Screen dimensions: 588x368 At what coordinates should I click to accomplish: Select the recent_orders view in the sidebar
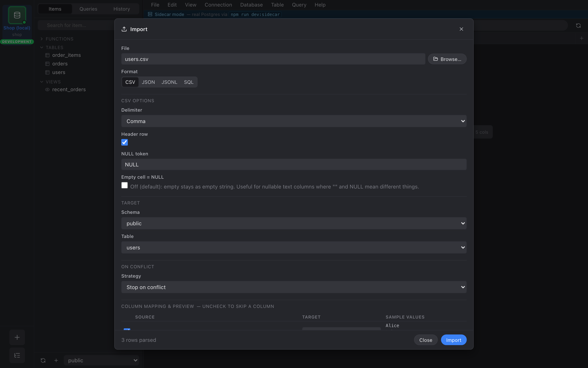point(69,90)
